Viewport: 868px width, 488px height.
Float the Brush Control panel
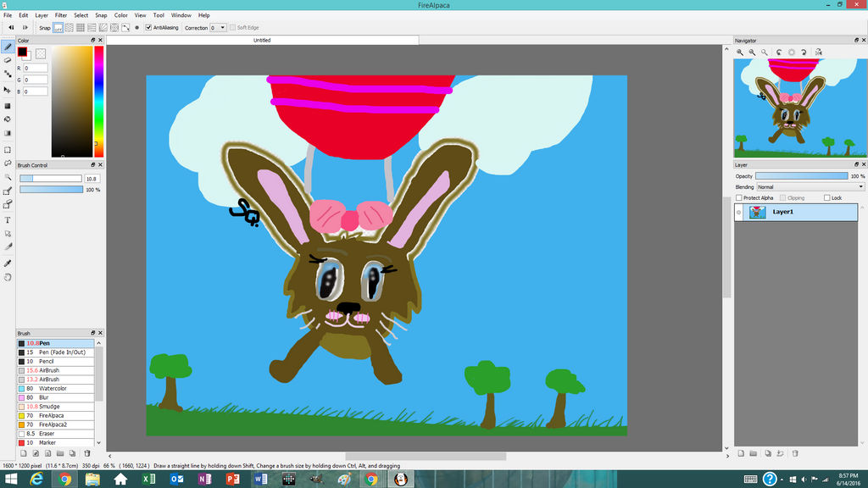(93, 165)
